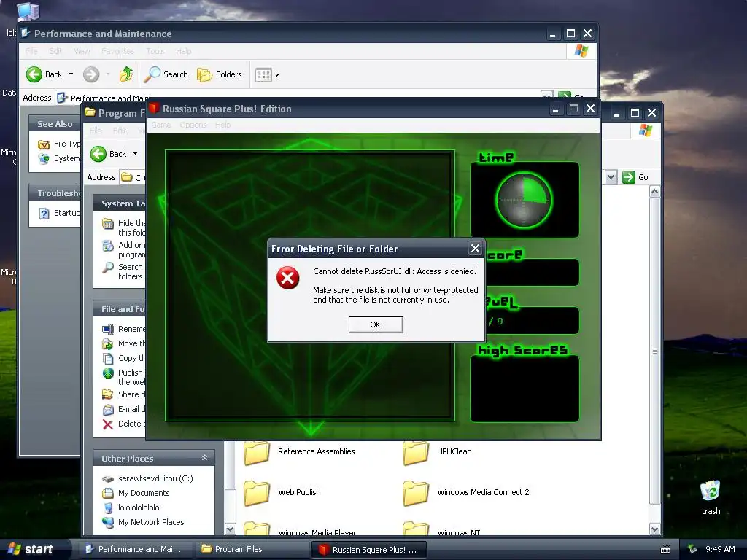Click the Program Files vertical scrollbar thumb
The image size is (747, 560).
[x=654, y=351]
